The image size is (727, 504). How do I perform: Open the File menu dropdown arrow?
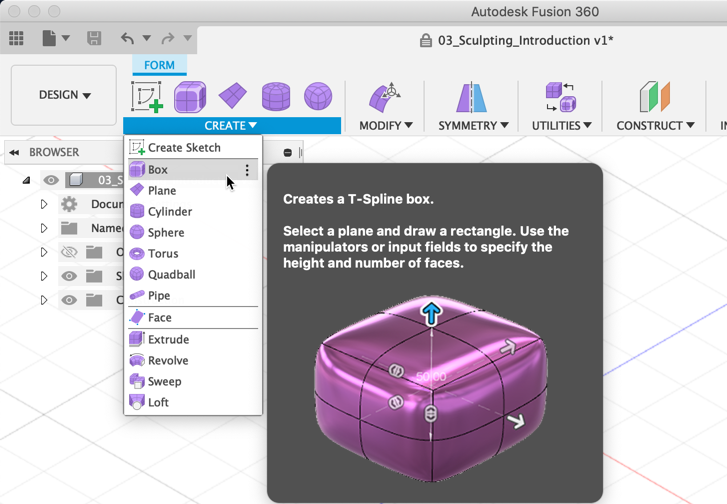pos(66,38)
